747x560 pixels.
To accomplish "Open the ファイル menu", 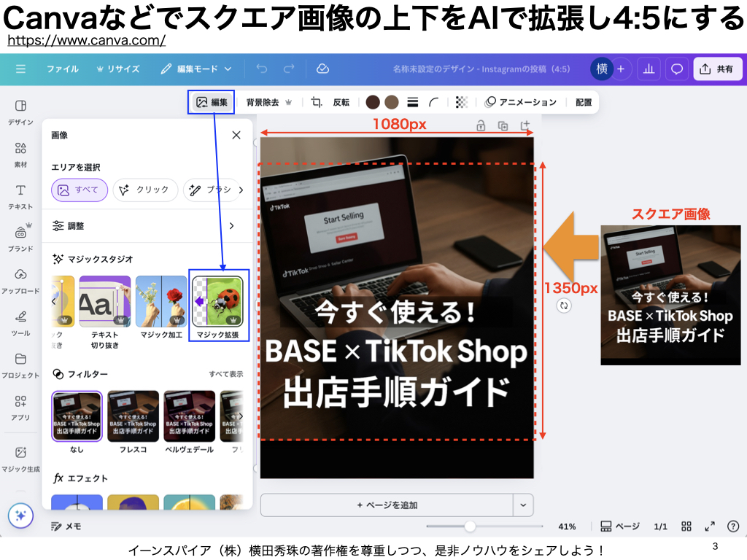I will pos(63,69).
